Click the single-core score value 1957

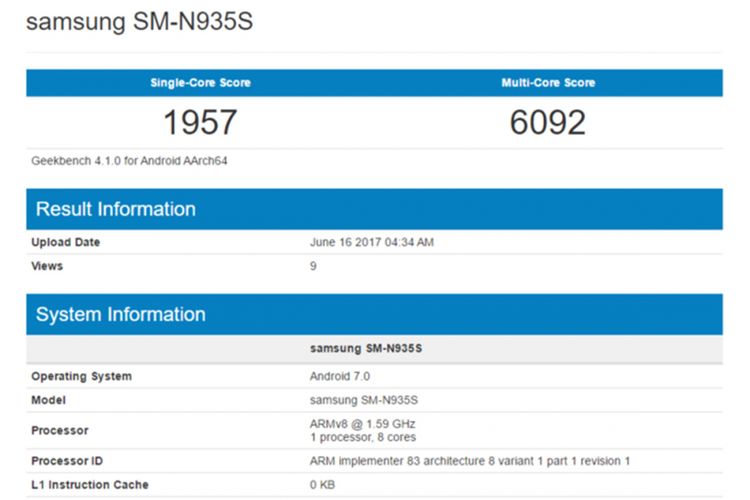click(200, 122)
